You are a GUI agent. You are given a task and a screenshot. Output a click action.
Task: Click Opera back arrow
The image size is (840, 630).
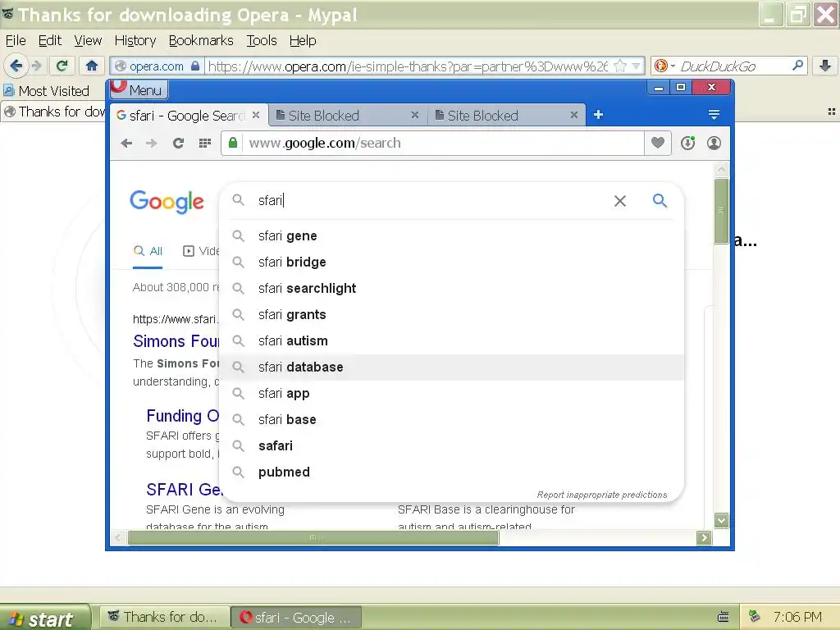tap(126, 143)
